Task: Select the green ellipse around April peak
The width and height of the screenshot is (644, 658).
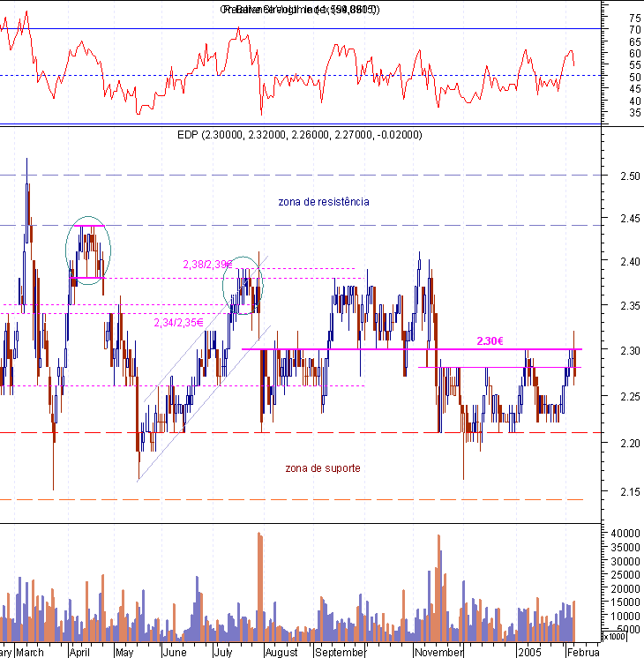Action: [88, 251]
